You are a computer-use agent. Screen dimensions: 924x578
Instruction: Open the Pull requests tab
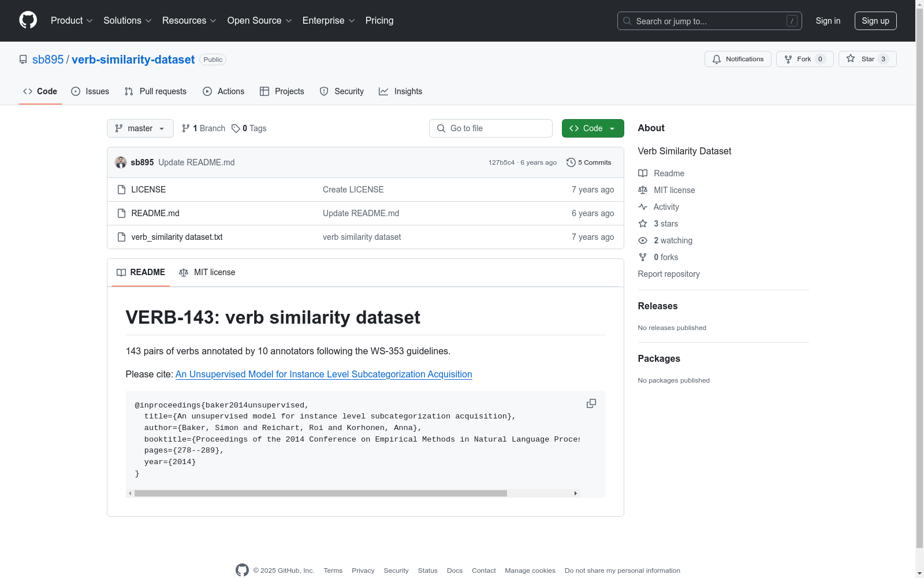[x=155, y=91]
